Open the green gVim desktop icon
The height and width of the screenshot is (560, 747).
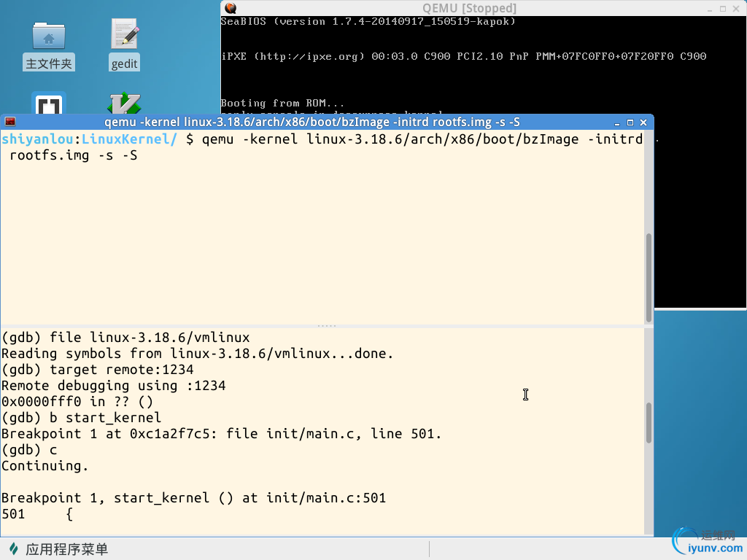click(x=124, y=104)
